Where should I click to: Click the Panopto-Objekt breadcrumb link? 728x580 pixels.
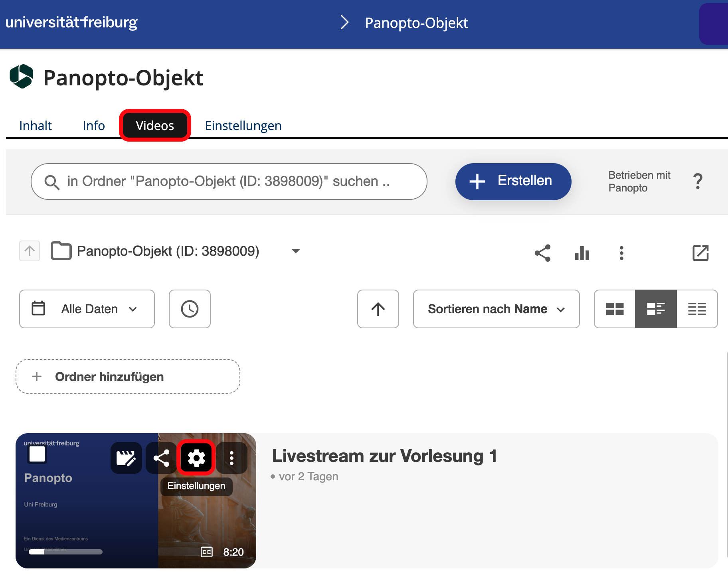click(416, 23)
